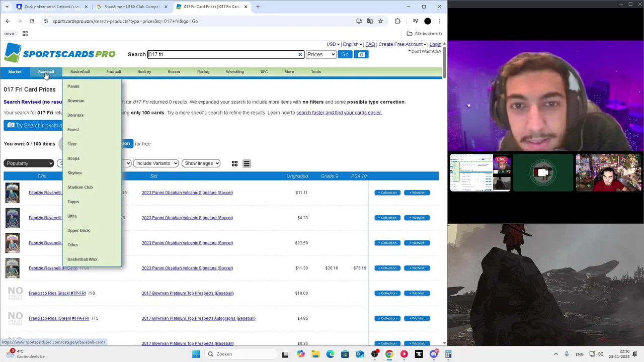Launch Microsoft Edge from the taskbar
The width and height of the screenshot is (644, 362).
330,354
